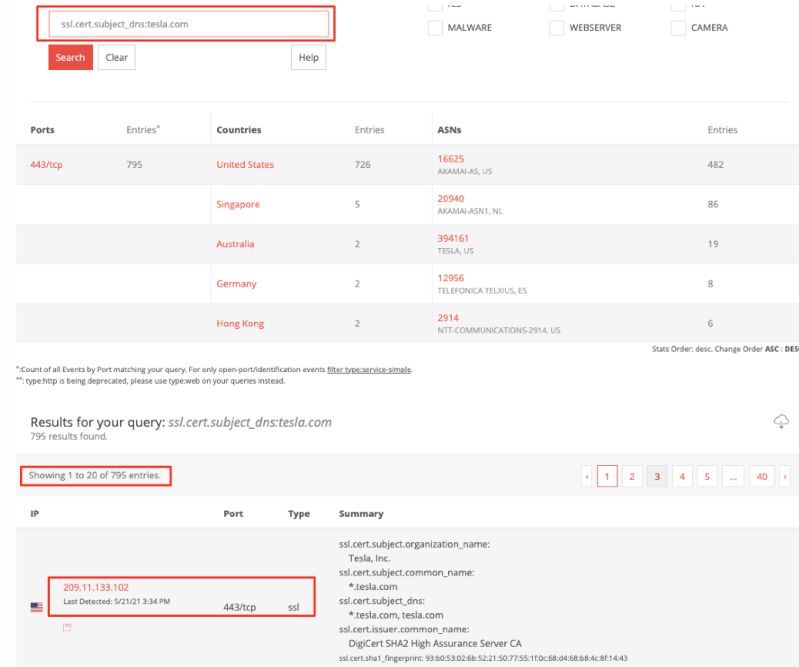Open the 443/tcp port link
This screenshot has height=667, width=799.
46,165
